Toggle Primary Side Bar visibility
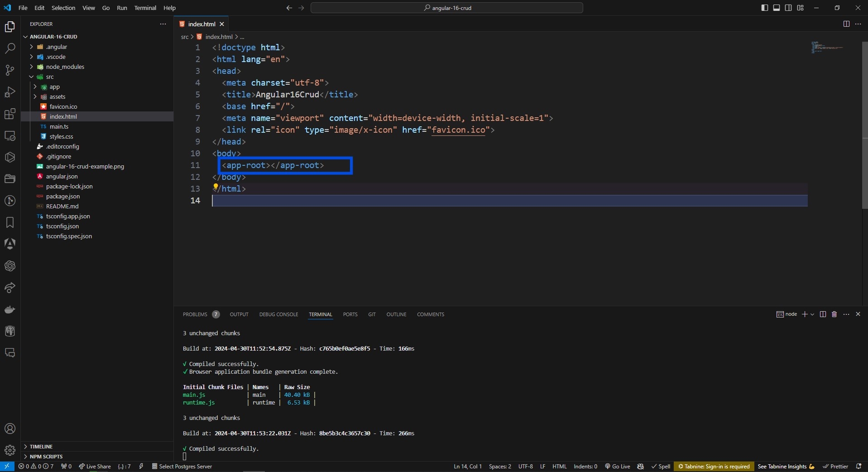868x472 pixels. [x=765, y=8]
